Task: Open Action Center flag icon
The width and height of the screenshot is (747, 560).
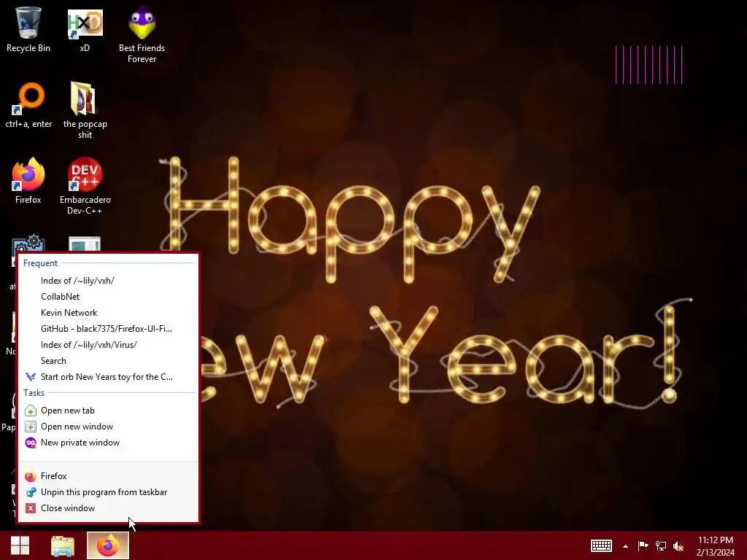Action: click(x=643, y=545)
